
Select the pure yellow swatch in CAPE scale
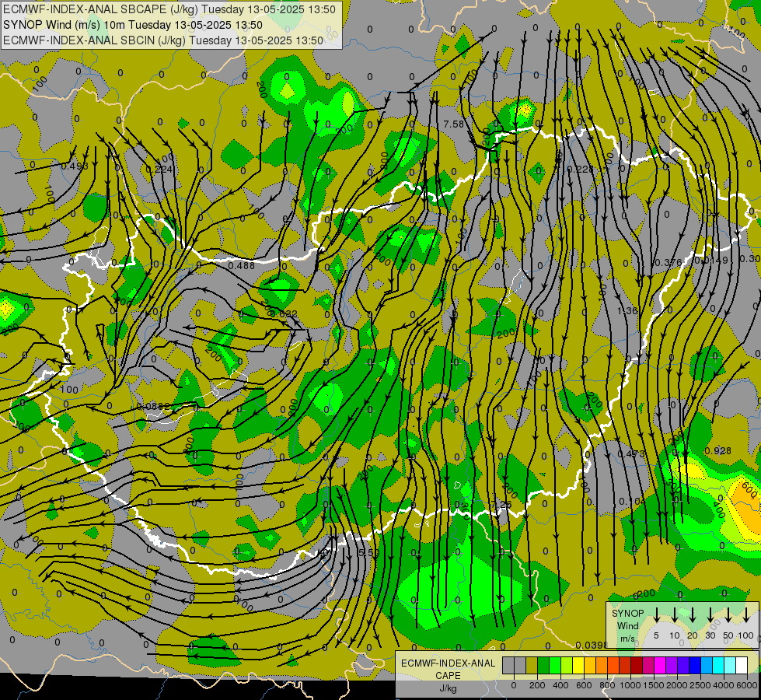tap(578, 665)
